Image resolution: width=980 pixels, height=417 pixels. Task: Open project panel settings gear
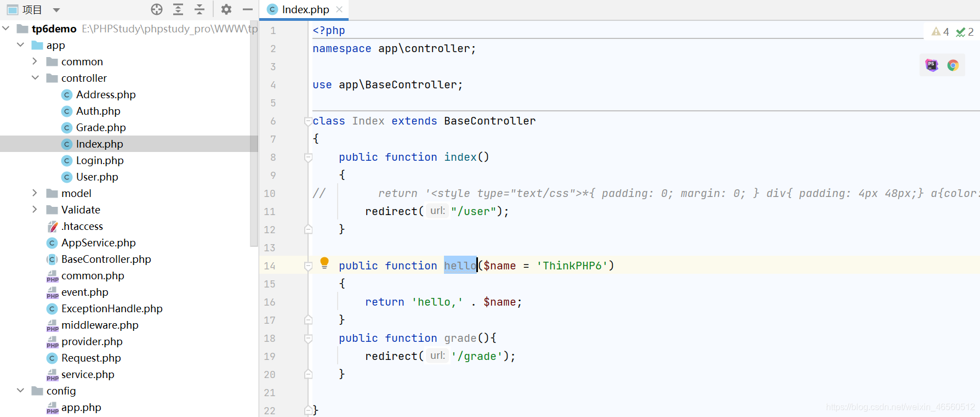(226, 9)
